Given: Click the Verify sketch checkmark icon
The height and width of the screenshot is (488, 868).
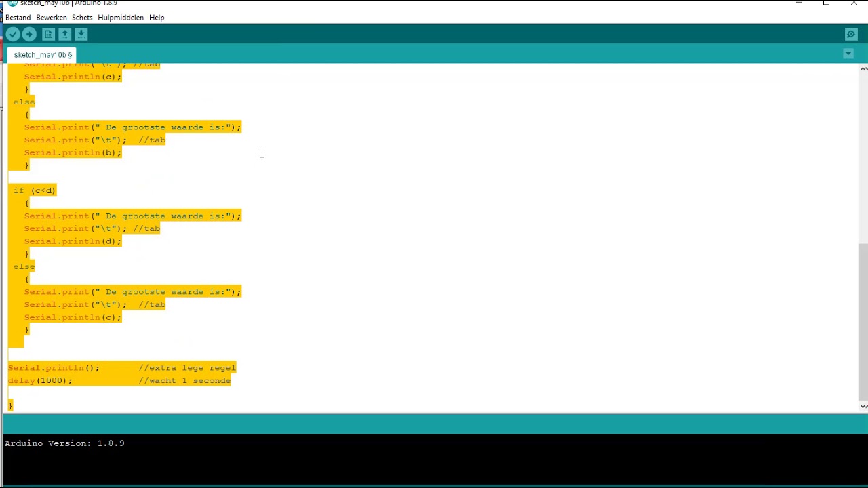Looking at the screenshot, I should tap(13, 34).
